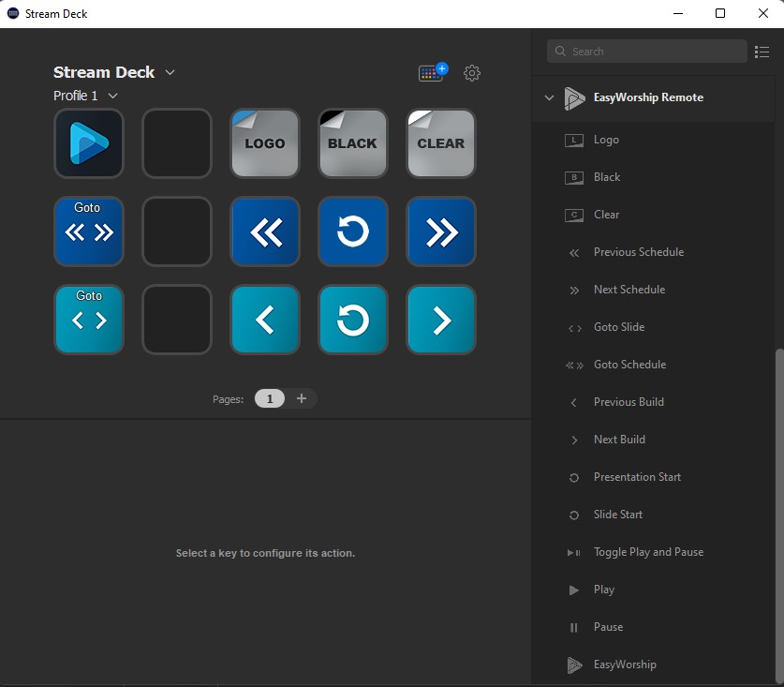
Task: Open the Profile 1 dropdown
Action: click(113, 96)
